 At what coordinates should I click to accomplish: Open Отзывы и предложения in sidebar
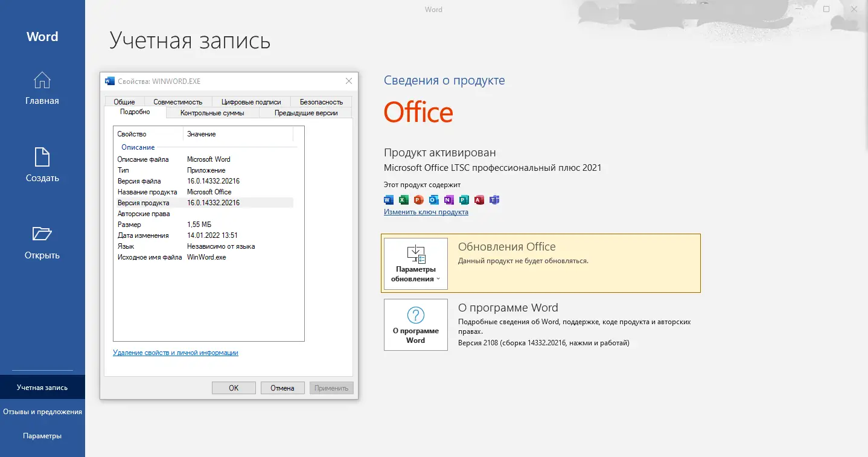coord(42,412)
